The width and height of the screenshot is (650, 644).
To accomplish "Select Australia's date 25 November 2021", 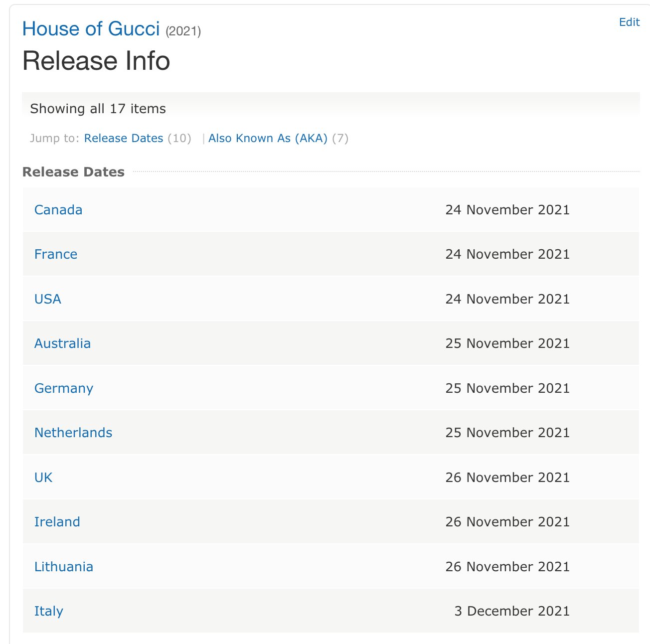I will 507,343.
